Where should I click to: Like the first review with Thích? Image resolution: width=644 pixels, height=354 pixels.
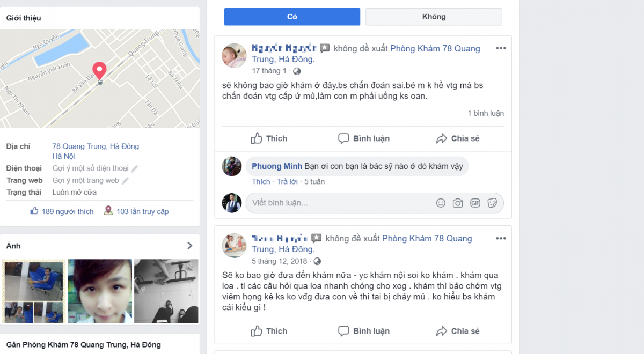269,138
